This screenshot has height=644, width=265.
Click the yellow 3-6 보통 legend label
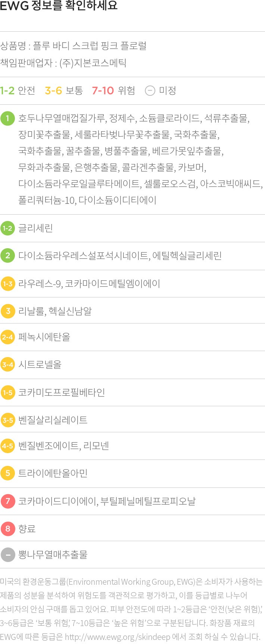[x=63, y=91]
